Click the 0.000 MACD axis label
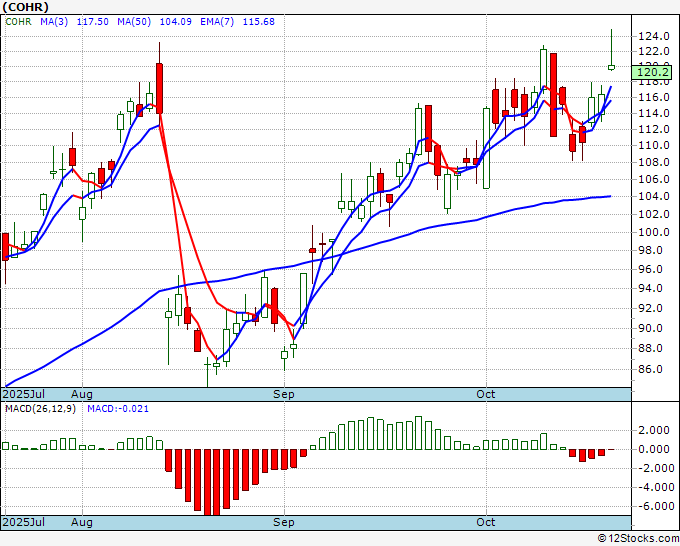Viewport: 680px width, 546px height. point(654,449)
